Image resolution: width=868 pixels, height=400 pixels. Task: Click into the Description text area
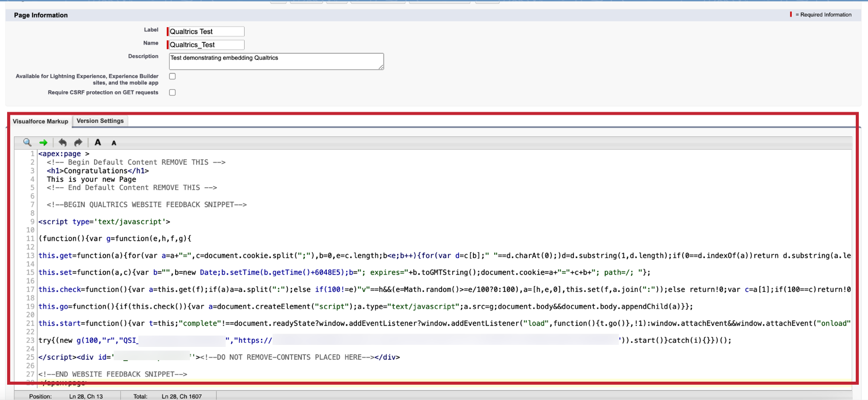pyautogui.click(x=276, y=61)
